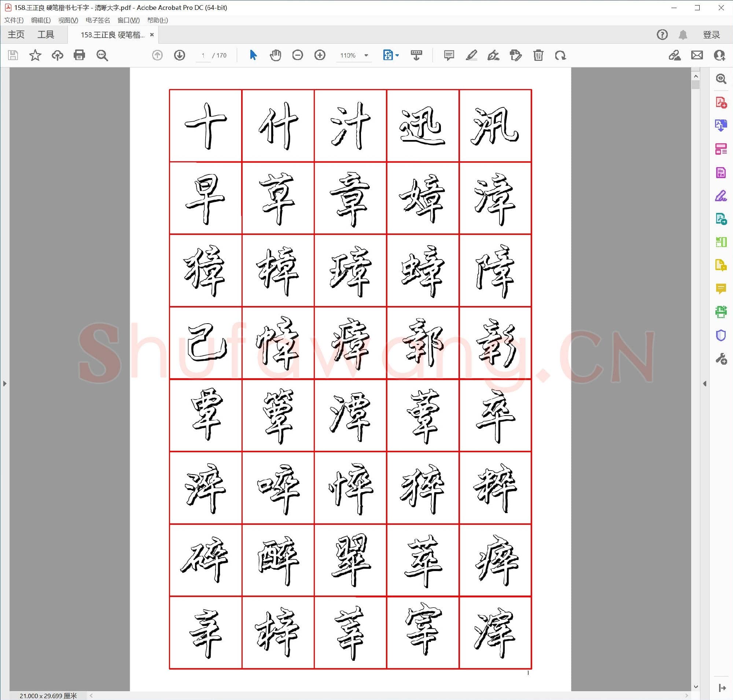This screenshot has height=700, width=733.
Task: Switch to the 工具 tab
Action: pyautogui.click(x=46, y=34)
